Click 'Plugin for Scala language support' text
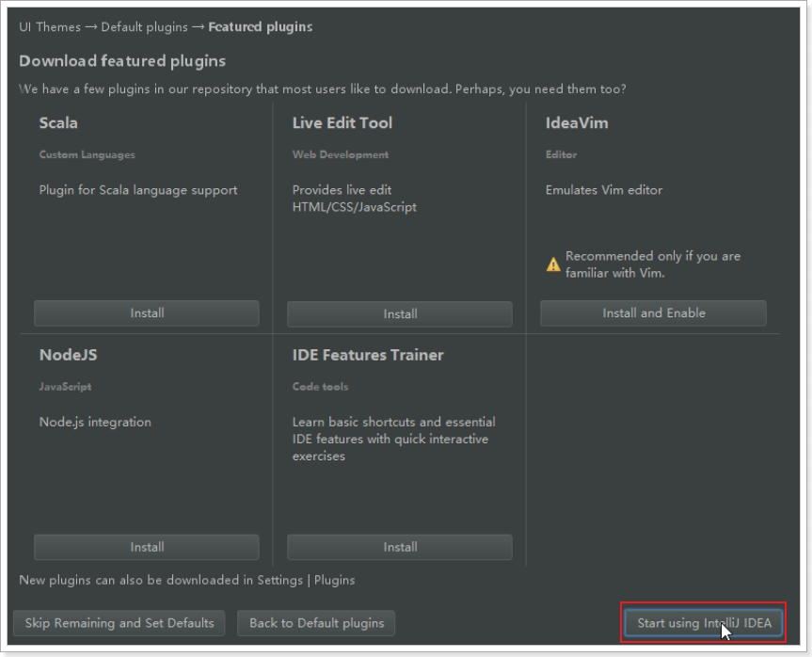Screen dimensions: 812x657 pyautogui.click(x=138, y=190)
